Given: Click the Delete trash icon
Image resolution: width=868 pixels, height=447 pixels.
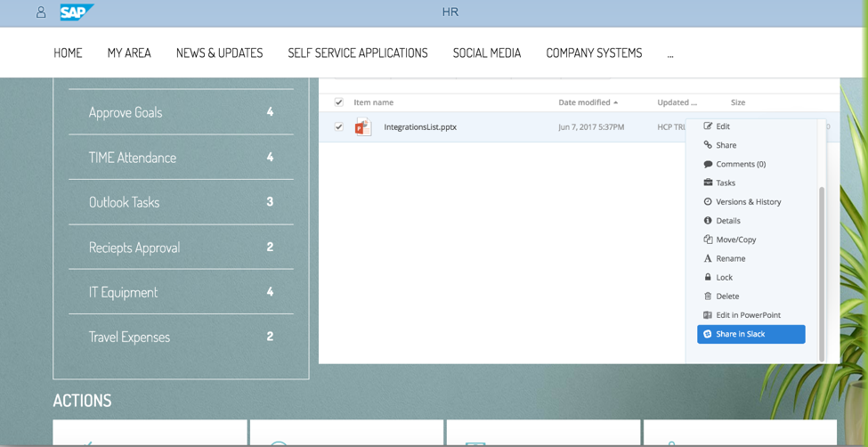Looking at the screenshot, I should [708, 296].
